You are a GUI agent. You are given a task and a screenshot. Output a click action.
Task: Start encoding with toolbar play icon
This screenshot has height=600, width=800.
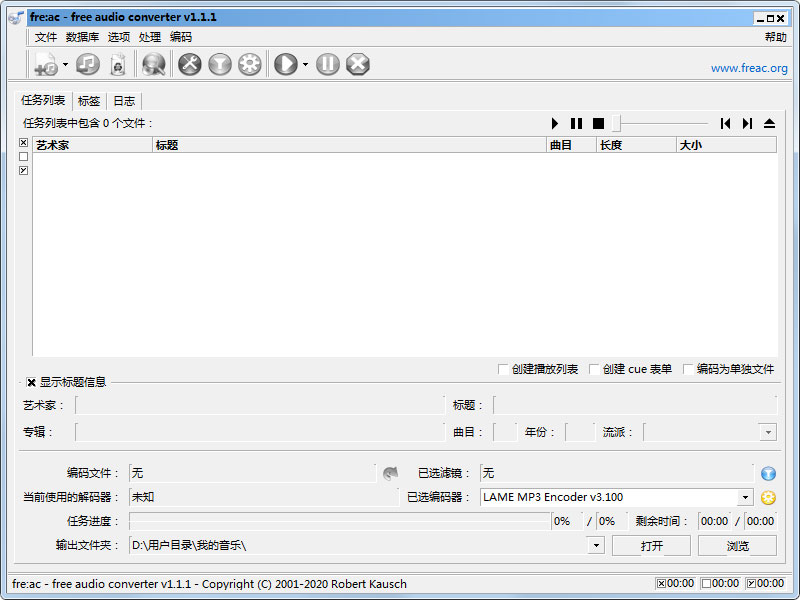[x=286, y=65]
